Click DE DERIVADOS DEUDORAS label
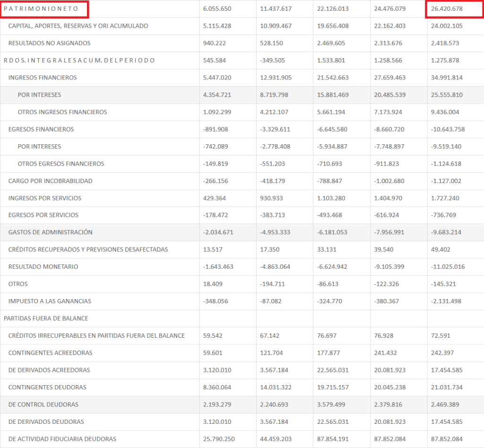This screenshot has width=484, height=448. (x=46, y=422)
